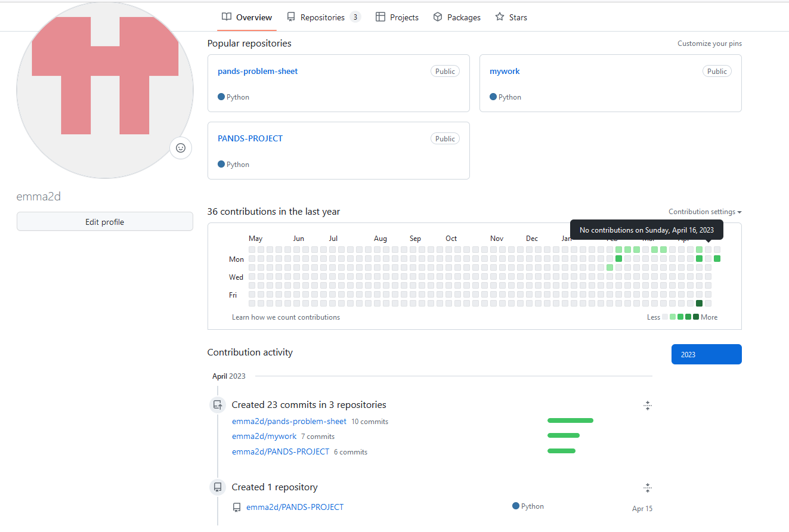Click the Edit profile button

point(104,221)
